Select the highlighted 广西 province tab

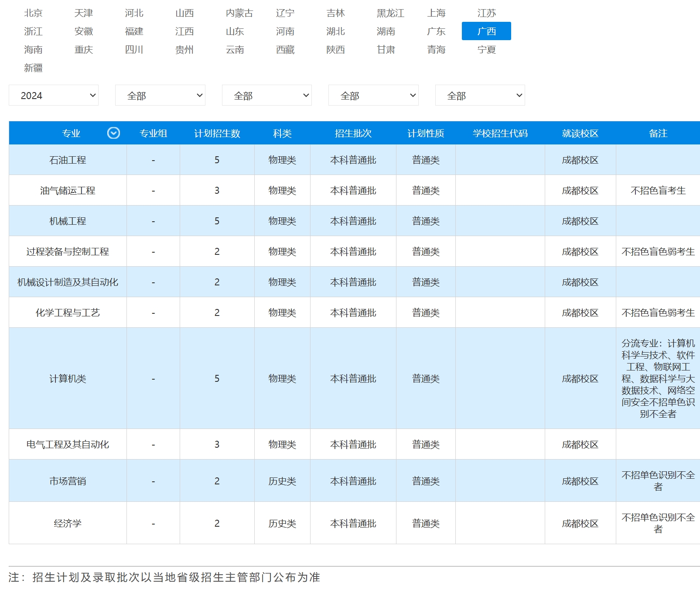tap(486, 31)
